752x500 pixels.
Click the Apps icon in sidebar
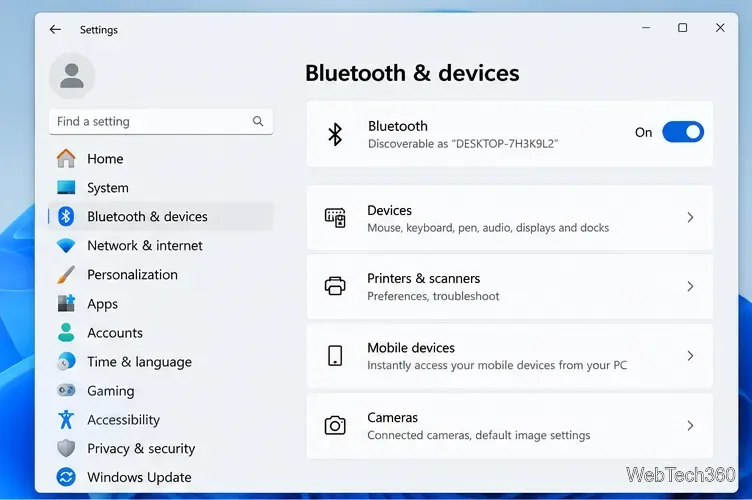[66, 303]
